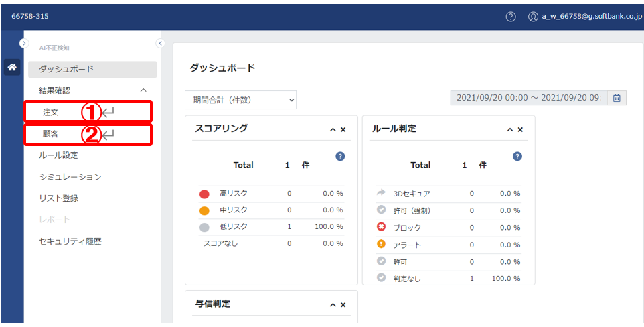
Task: Click the gray 低リスク color dot
Action: pos(204,227)
